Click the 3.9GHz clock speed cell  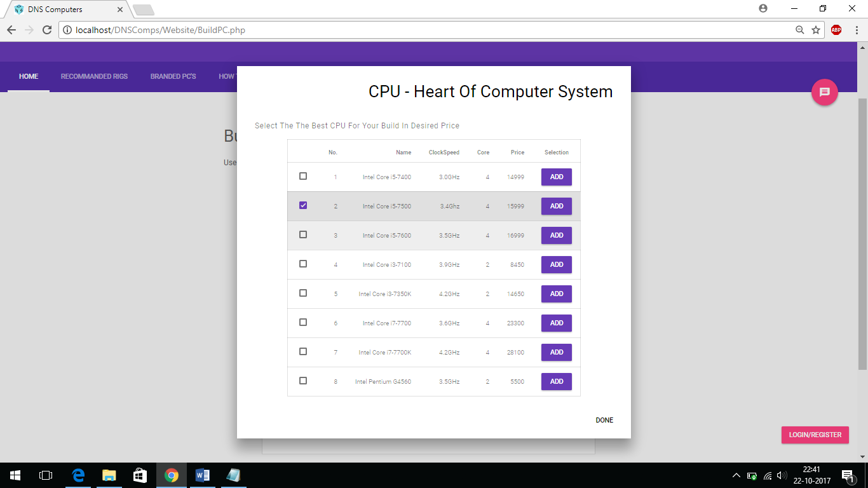[x=449, y=265]
